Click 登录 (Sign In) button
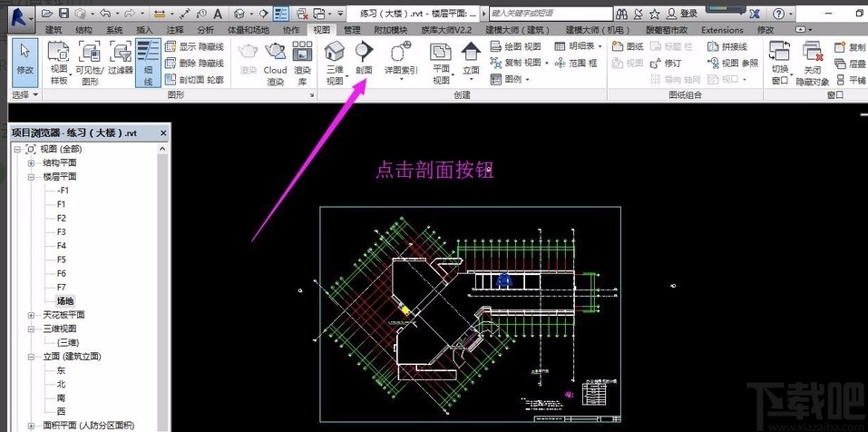Image resolution: width=868 pixels, height=432 pixels. [x=683, y=14]
